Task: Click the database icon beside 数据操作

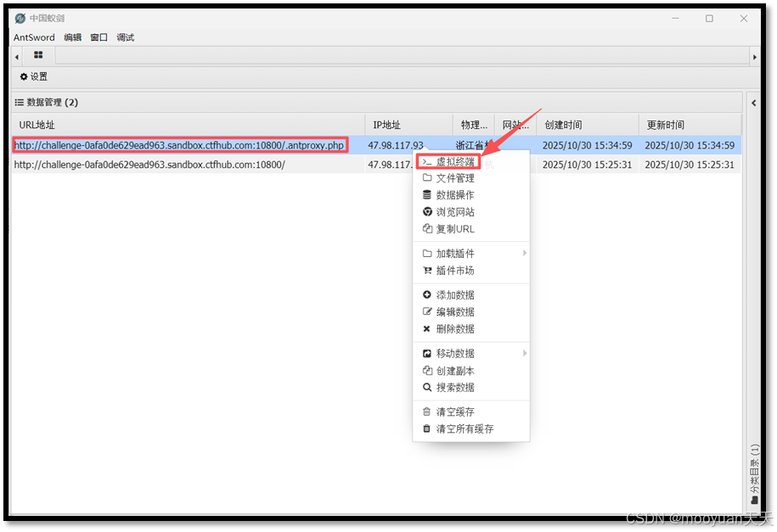Action: 426,194
